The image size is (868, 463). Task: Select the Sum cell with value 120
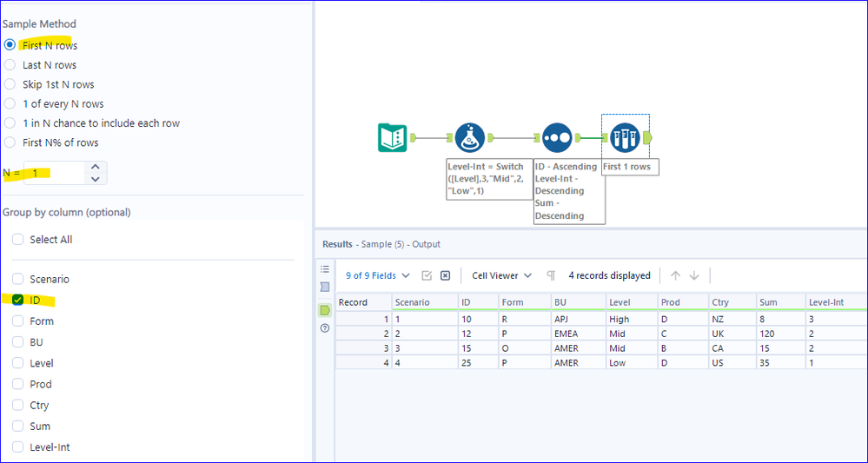[x=780, y=334]
